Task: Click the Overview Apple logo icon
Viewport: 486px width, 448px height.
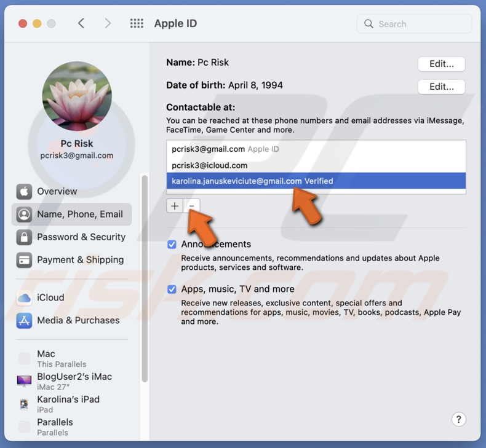Action: [24, 191]
